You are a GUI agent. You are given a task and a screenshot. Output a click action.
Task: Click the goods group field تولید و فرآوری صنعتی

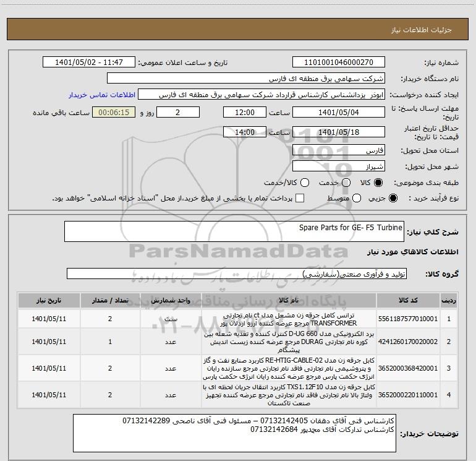(237, 274)
